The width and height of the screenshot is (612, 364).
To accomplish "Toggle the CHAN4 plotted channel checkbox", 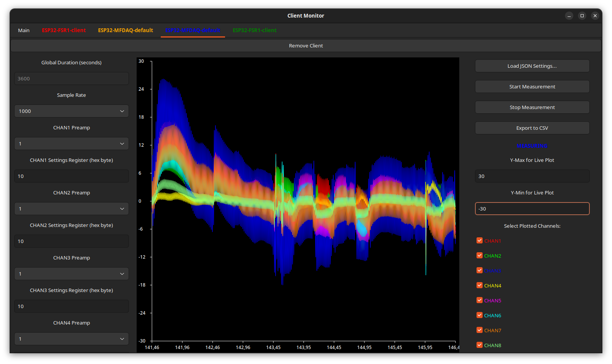I will (x=480, y=285).
